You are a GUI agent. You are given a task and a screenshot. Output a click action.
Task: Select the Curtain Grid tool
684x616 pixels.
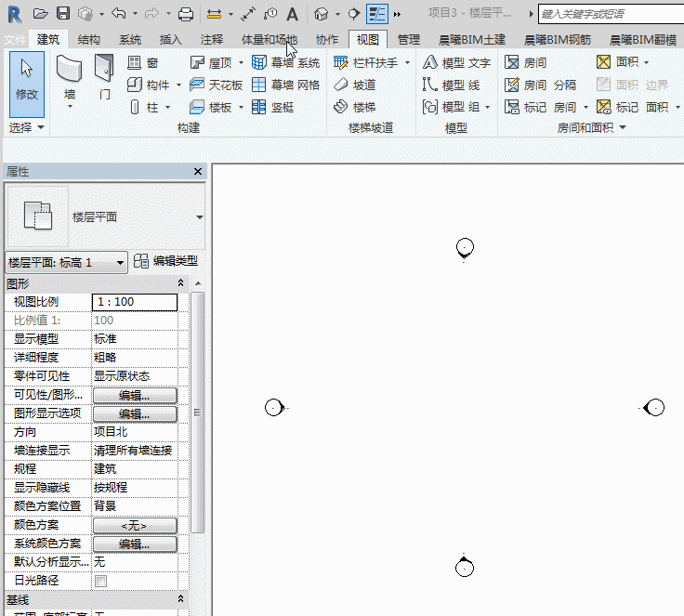pos(285,85)
